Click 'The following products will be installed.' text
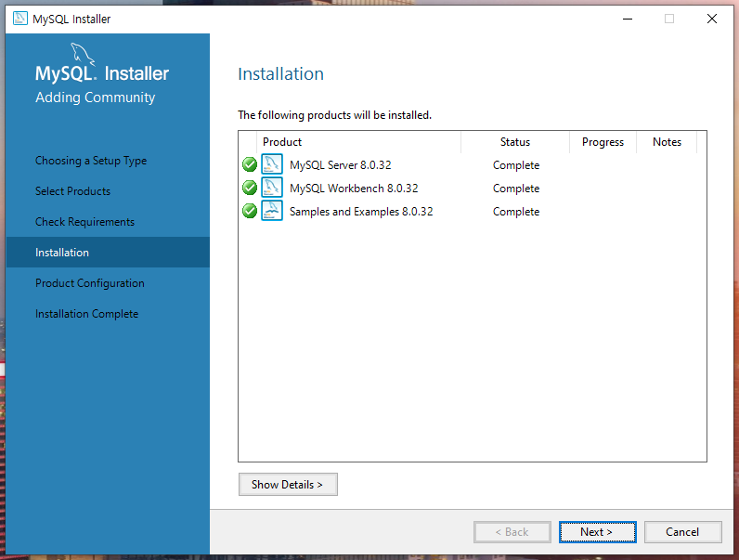 (x=334, y=115)
